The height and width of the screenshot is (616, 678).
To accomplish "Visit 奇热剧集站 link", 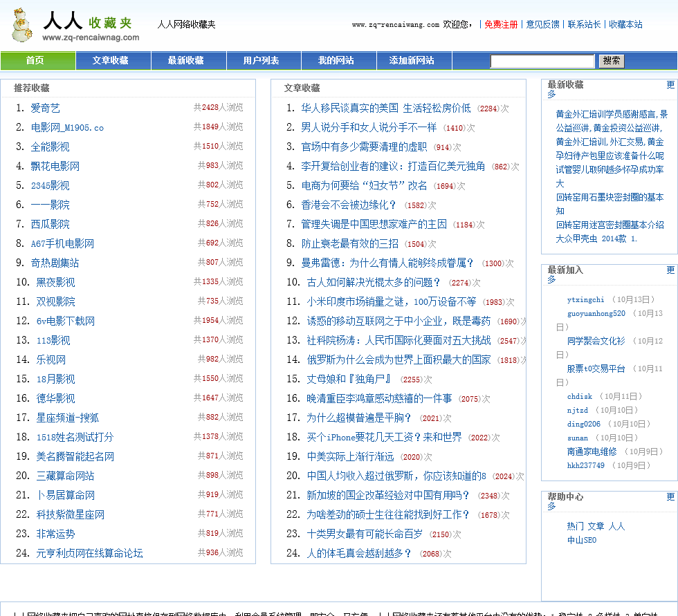I will point(55,263).
